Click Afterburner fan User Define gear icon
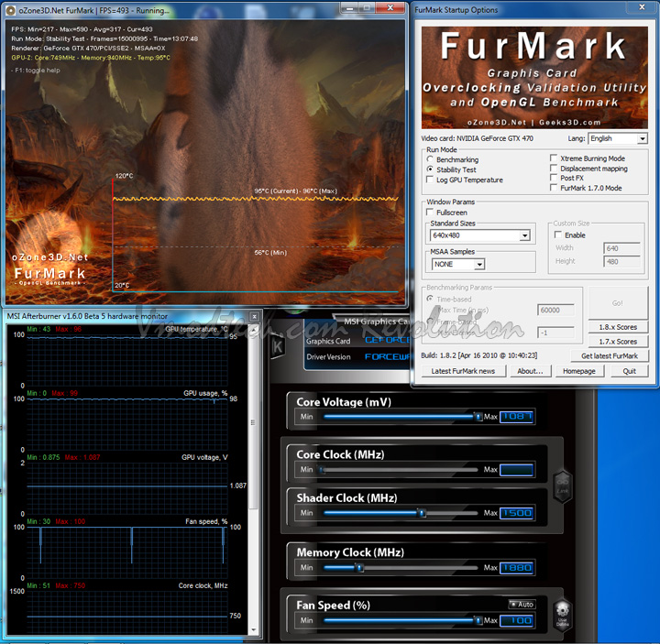 coord(562,614)
